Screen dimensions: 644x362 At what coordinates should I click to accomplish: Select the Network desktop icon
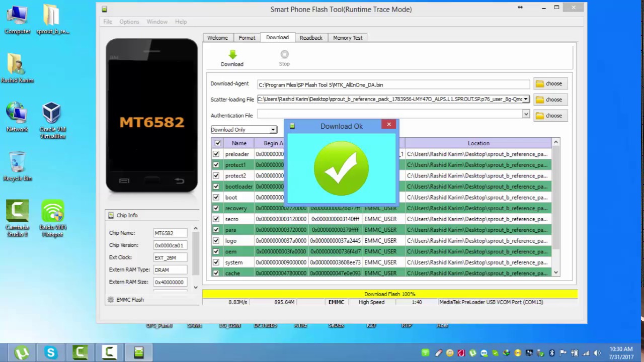pyautogui.click(x=17, y=117)
